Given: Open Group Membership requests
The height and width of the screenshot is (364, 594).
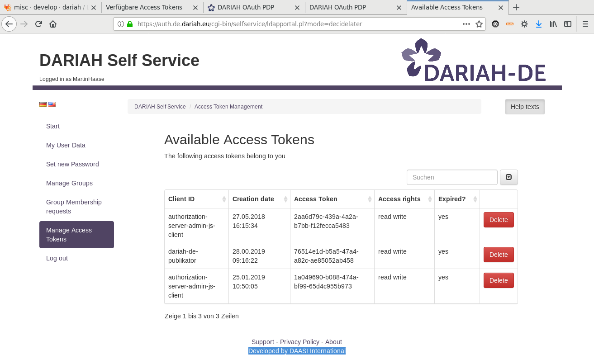Looking at the screenshot, I should click(76, 207).
